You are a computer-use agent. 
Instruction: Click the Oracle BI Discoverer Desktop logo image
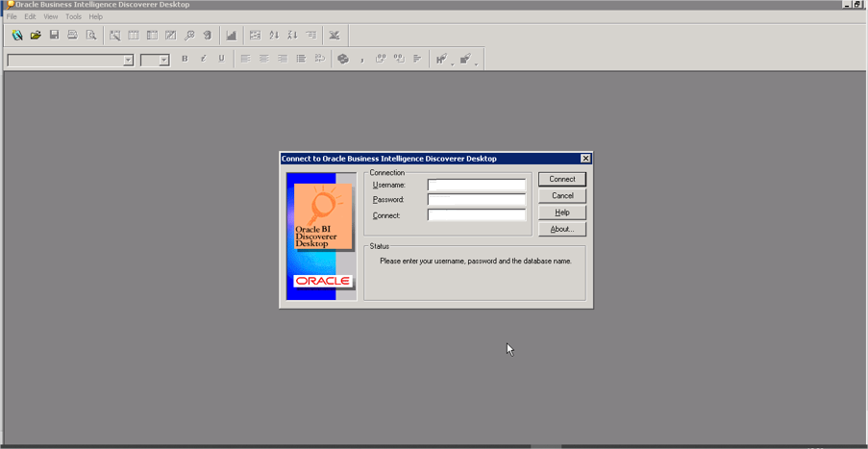tap(323, 216)
